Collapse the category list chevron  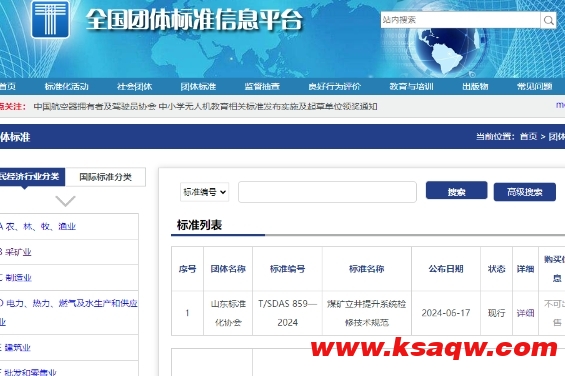tap(65, 201)
